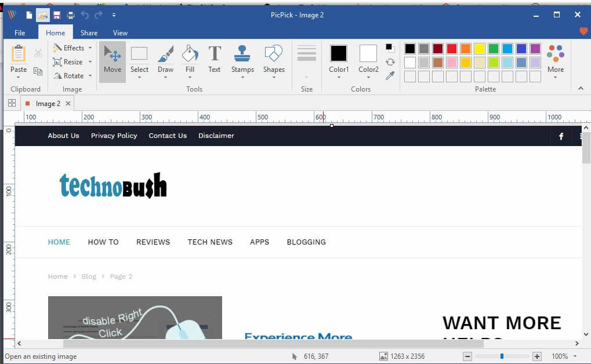Open the View menu
Screen dimensions: 591x364
(x=119, y=32)
